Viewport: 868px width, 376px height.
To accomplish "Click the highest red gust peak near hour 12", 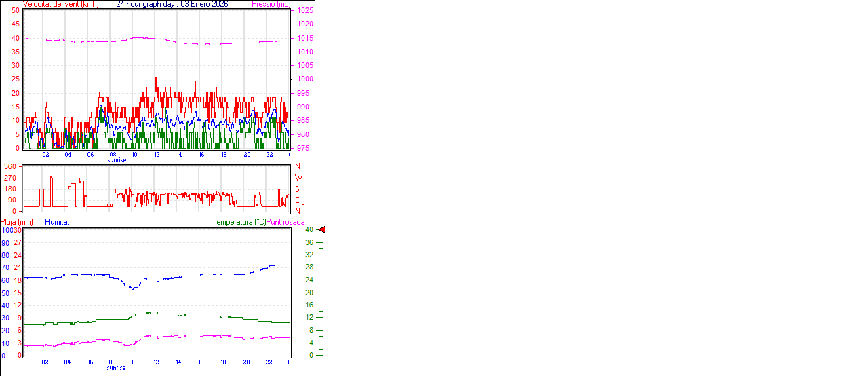I will [x=156, y=78].
